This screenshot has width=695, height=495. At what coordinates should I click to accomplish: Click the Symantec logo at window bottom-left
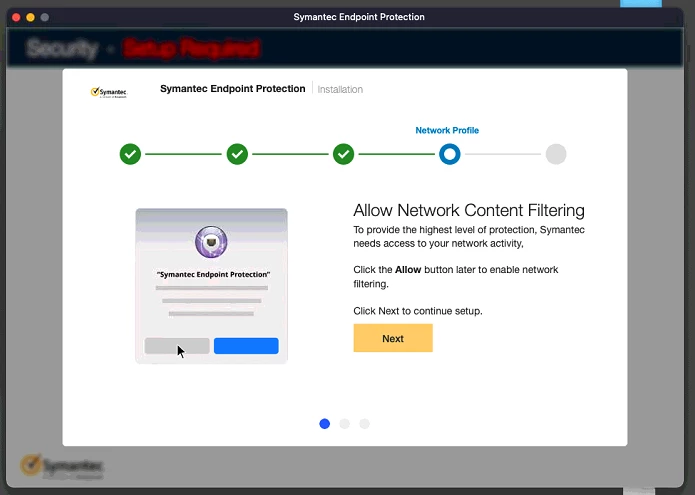pyautogui.click(x=61, y=466)
